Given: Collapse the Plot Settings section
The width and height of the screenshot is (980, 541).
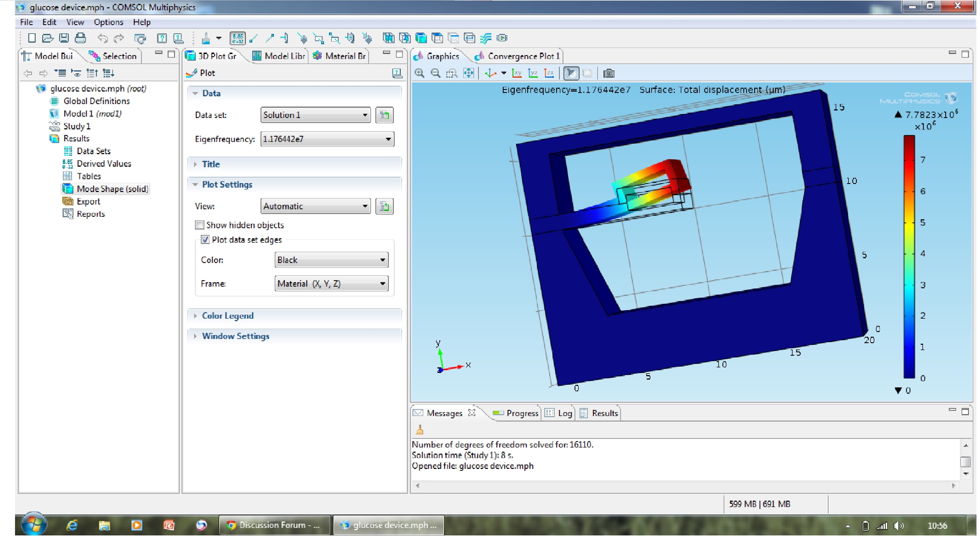Looking at the screenshot, I should coord(195,184).
